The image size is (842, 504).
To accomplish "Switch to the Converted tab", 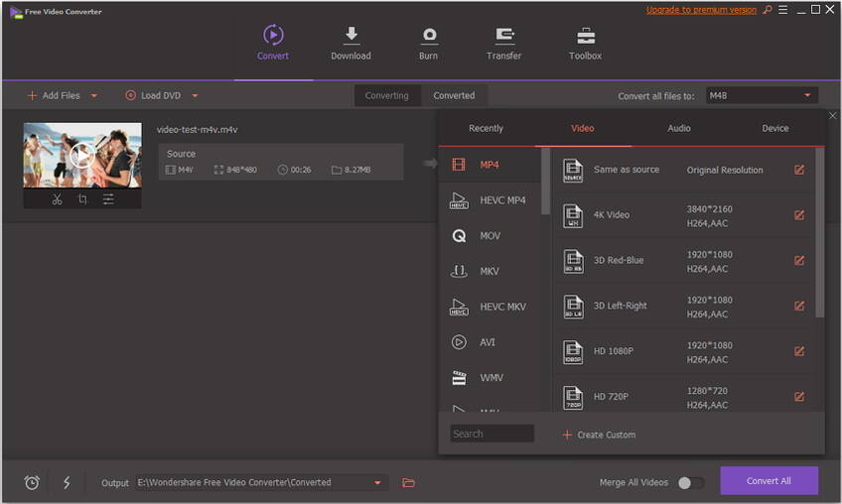I will (x=455, y=95).
